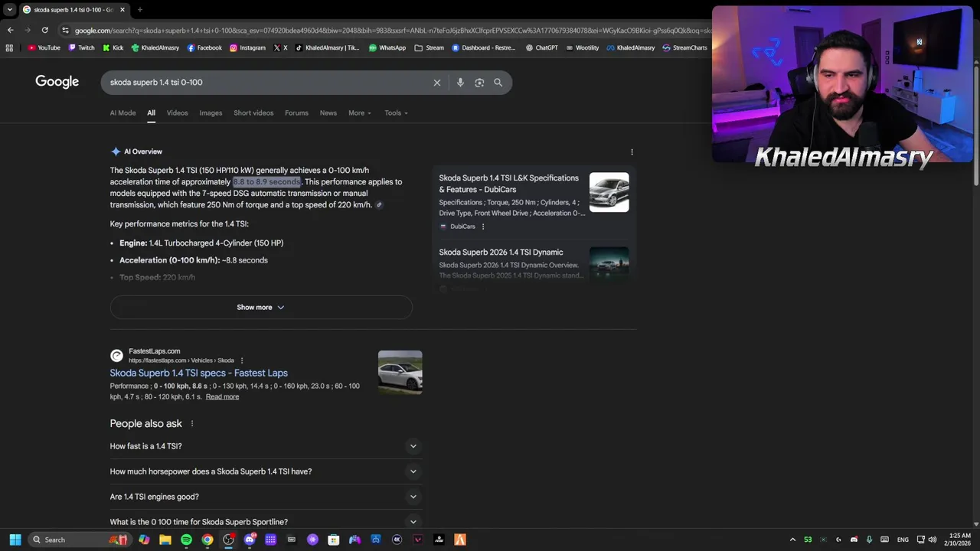This screenshot has width=980, height=551.
Task: Click the ENG language indicator
Action: click(x=903, y=540)
